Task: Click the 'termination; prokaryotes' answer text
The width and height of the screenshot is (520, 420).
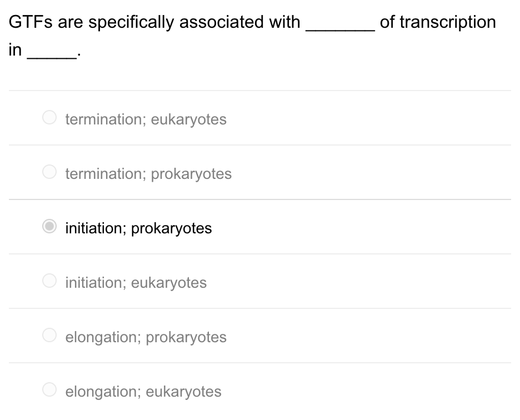Action: (x=148, y=173)
